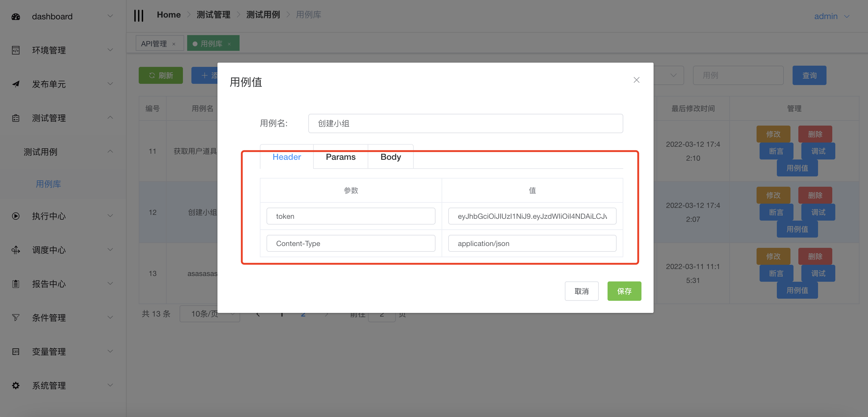
Task: Click the token value input field
Action: click(532, 216)
